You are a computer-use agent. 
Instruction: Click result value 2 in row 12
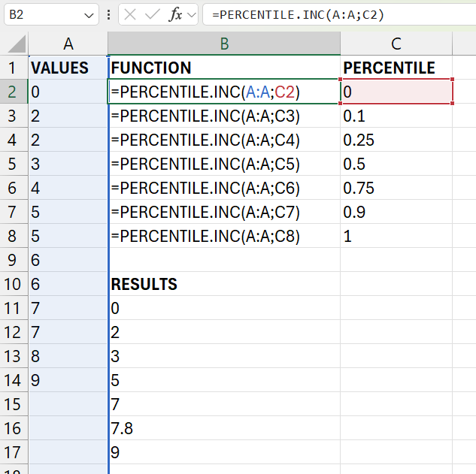tap(224, 332)
